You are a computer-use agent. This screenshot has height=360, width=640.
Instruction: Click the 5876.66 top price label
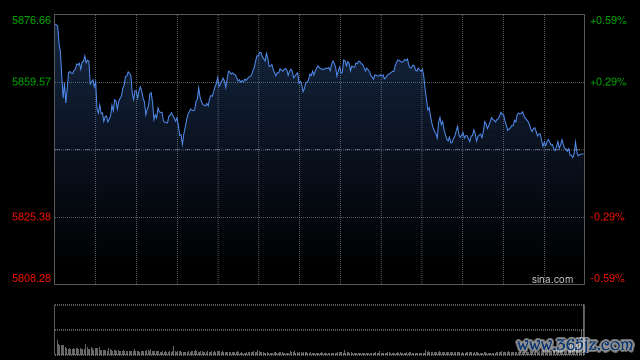pyautogui.click(x=31, y=20)
